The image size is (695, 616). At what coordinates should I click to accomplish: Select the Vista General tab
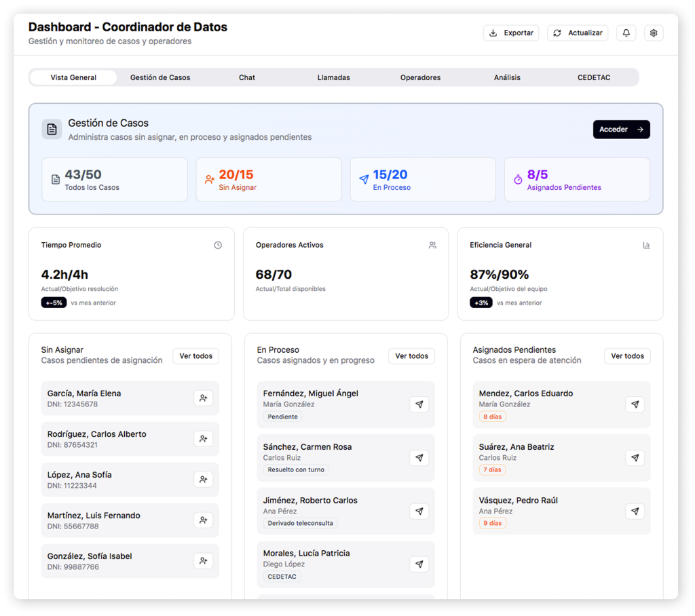(73, 77)
